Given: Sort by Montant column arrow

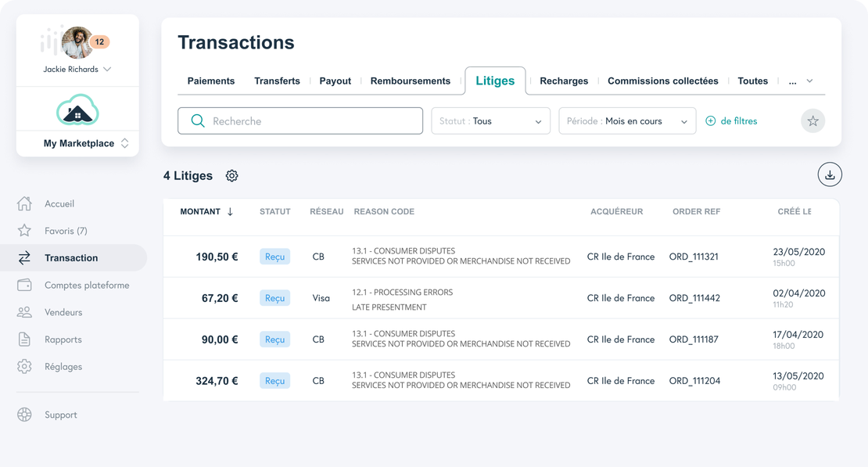Looking at the screenshot, I should (x=230, y=212).
